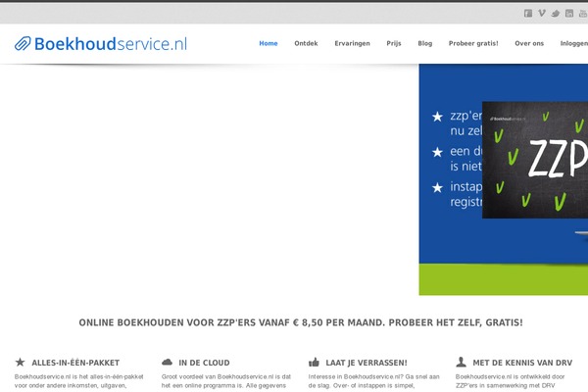Click the Inloggen navigation link
588x392 pixels.
(x=573, y=43)
